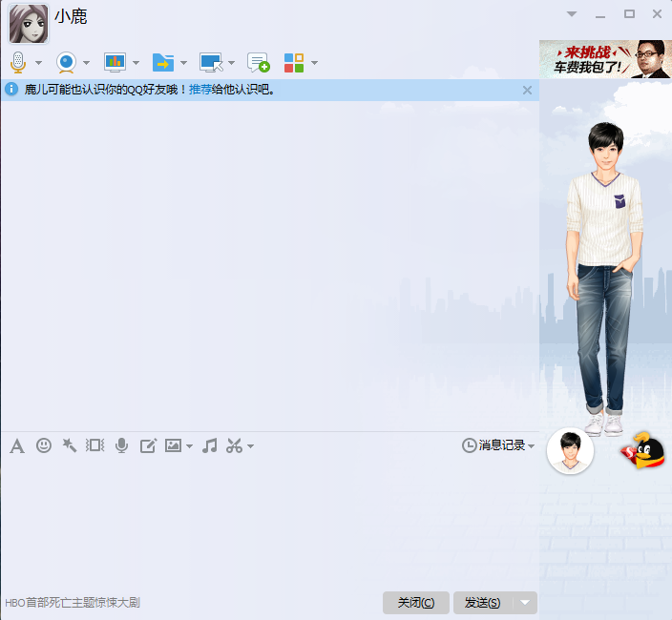The image size is (672, 620).
Task: Expand send options arrow beside 发送
Action: pos(525,603)
